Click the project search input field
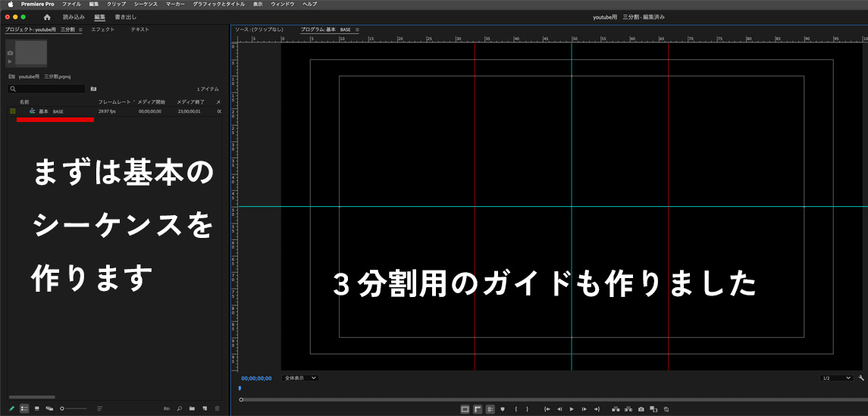Image resolution: width=868 pixels, height=416 pixels. coord(47,89)
